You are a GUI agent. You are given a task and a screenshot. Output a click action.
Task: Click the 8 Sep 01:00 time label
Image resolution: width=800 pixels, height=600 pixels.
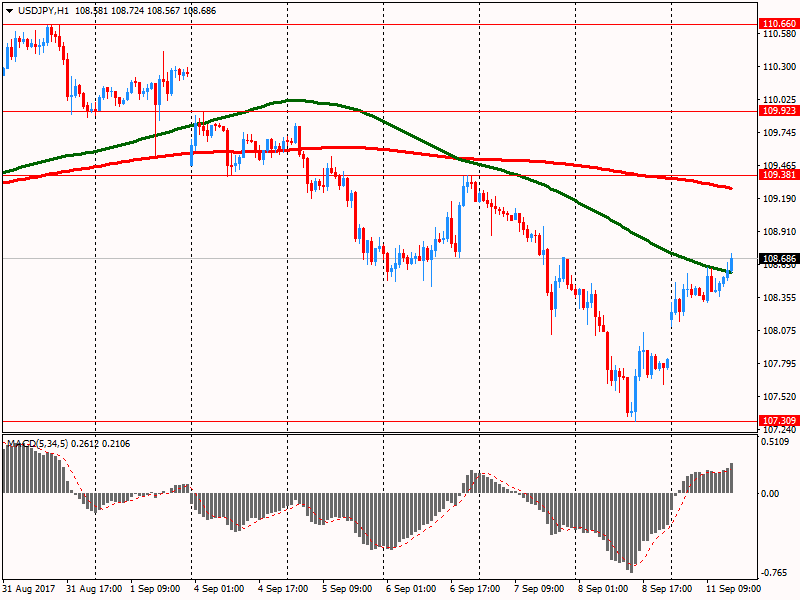(x=603, y=589)
